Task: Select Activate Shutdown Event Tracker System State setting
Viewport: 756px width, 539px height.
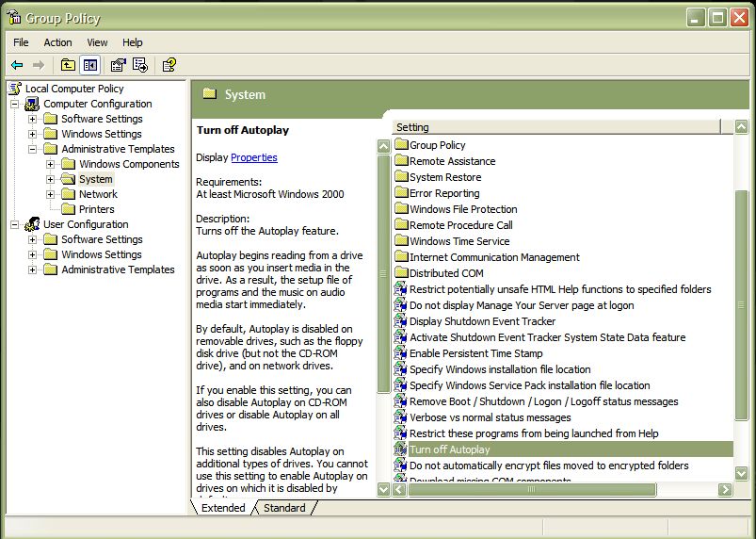Action: pos(540,336)
